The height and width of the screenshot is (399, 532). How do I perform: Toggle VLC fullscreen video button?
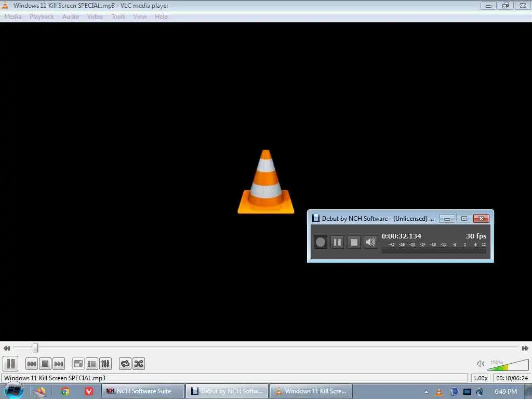coord(78,364)
